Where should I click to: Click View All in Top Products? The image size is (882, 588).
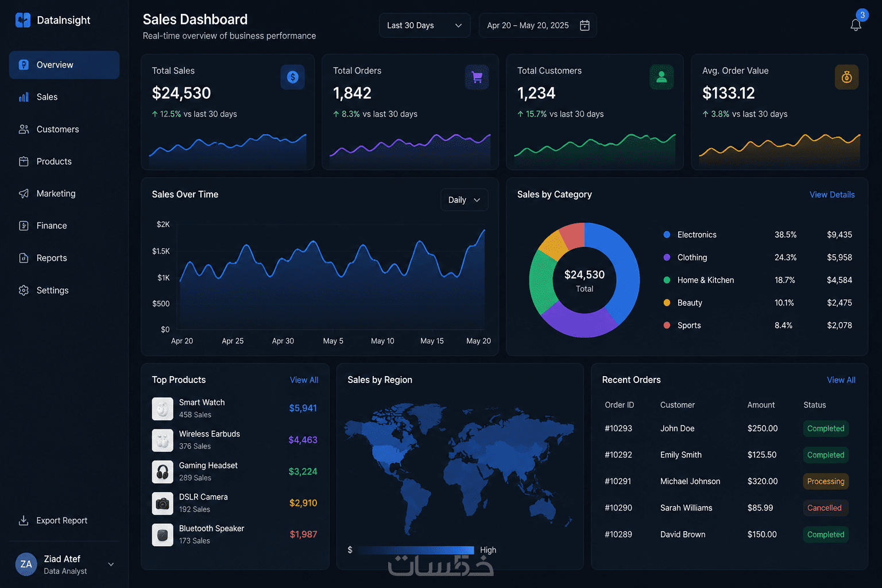(304, 380)
